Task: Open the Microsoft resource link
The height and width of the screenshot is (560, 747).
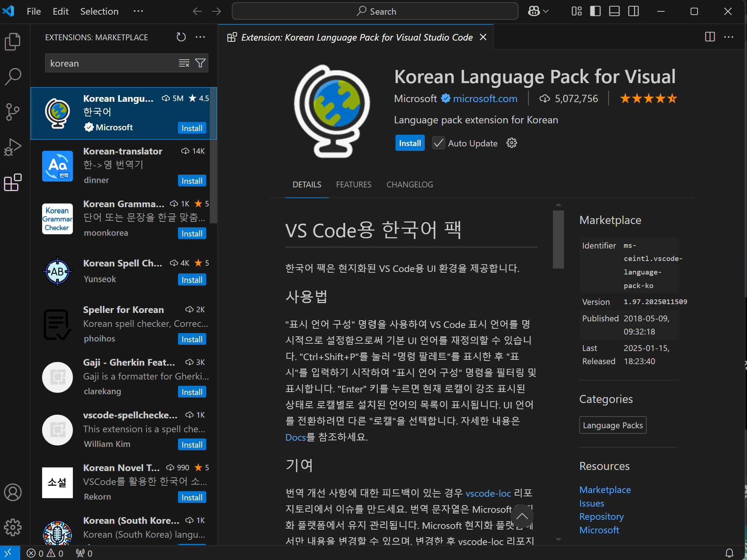Action: [599, 530]
